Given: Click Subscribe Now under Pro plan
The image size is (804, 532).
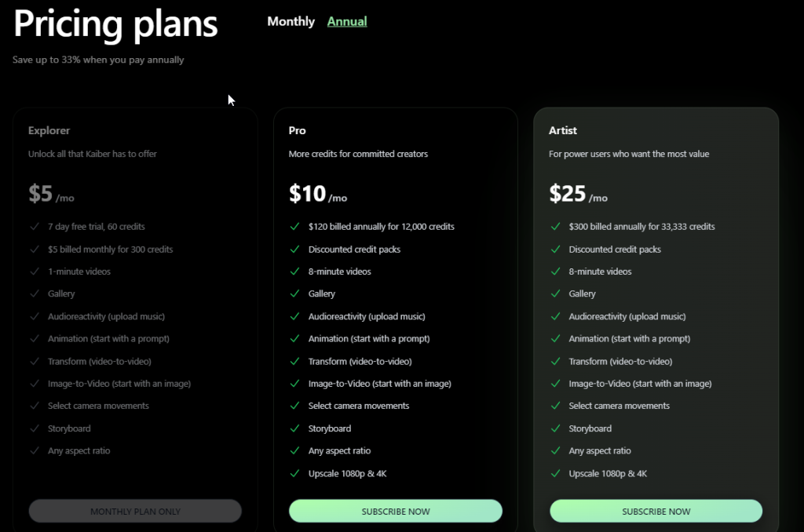Looking at the screenshot, I should coord(396,511).
